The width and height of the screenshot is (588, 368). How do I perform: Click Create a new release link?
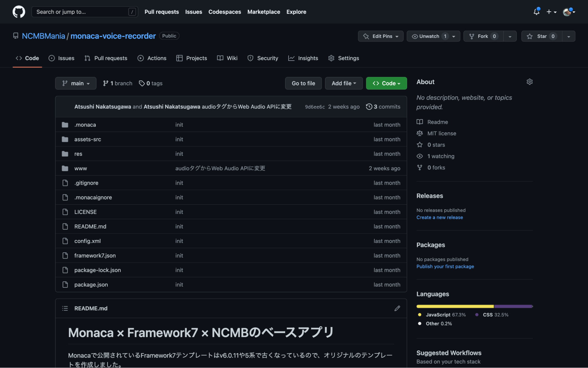coord(439,217)
